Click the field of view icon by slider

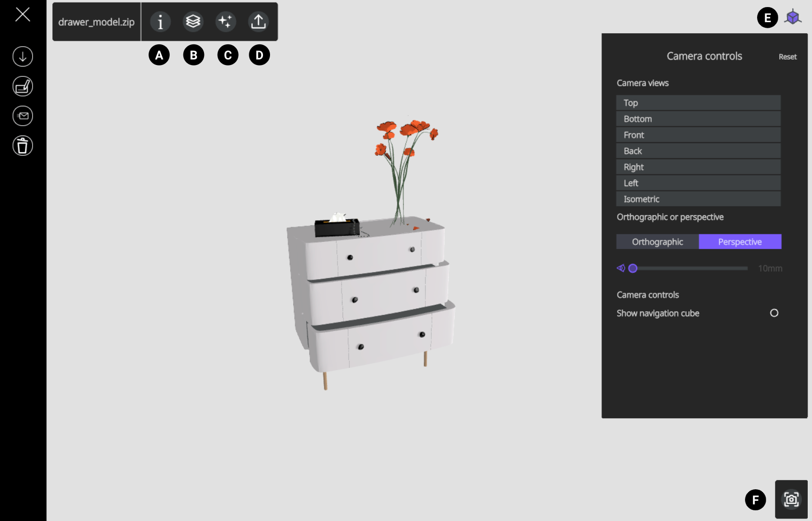click(621, 268)
